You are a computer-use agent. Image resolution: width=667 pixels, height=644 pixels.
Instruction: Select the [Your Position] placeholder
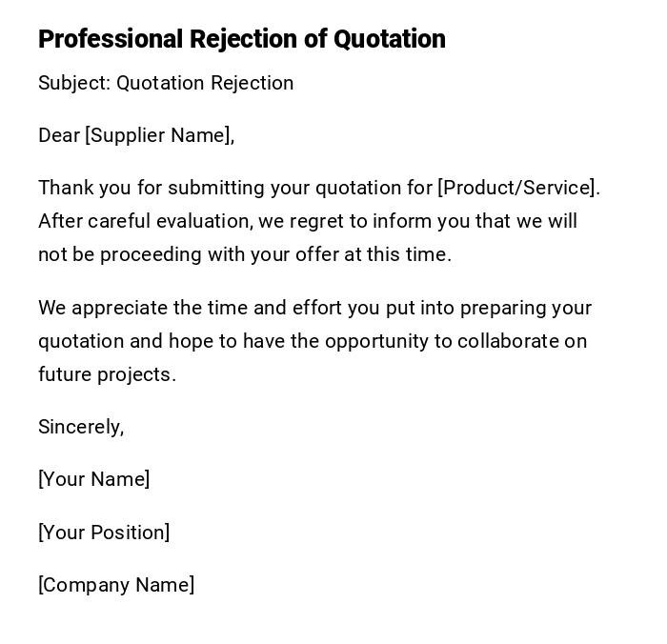[104, 533]
